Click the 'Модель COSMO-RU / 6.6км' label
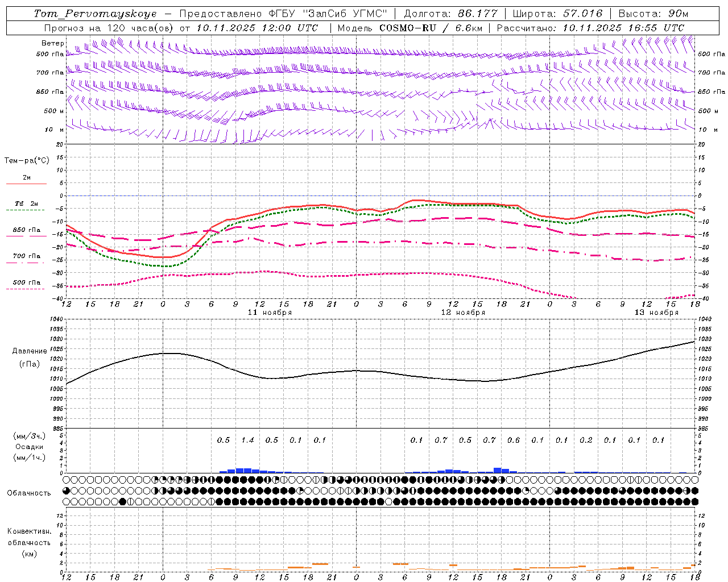This screenshot has width=728, height=582. [x=410, y=28]
